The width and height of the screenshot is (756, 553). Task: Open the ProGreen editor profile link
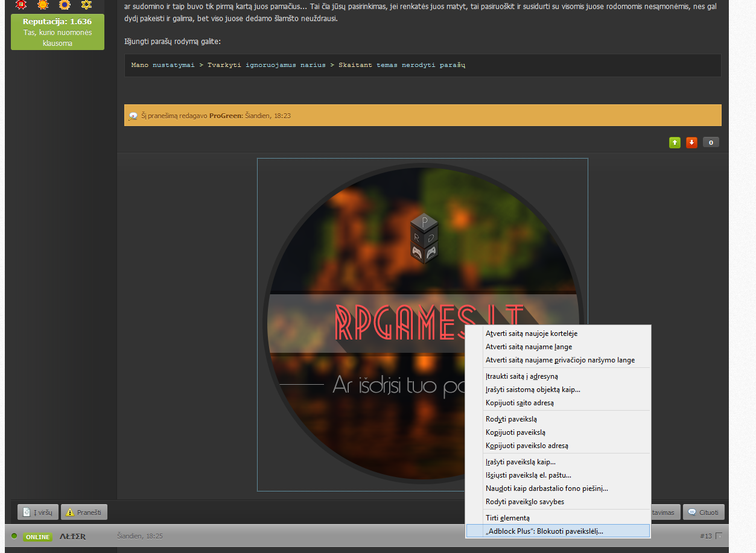[226, 115]
